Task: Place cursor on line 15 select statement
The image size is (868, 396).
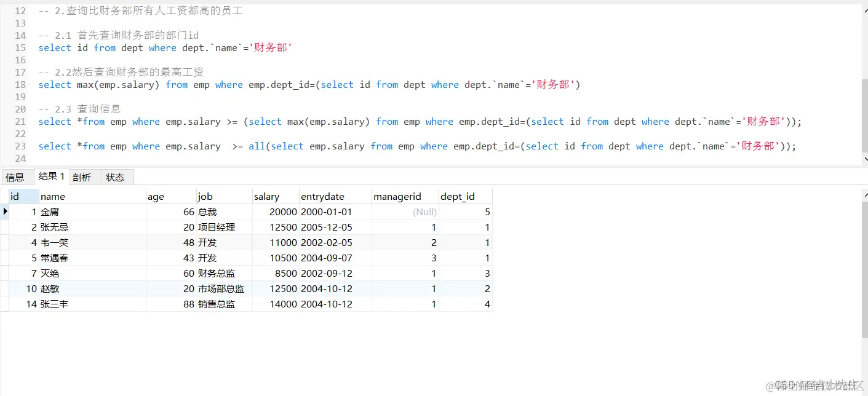Action: pos(165,48)
